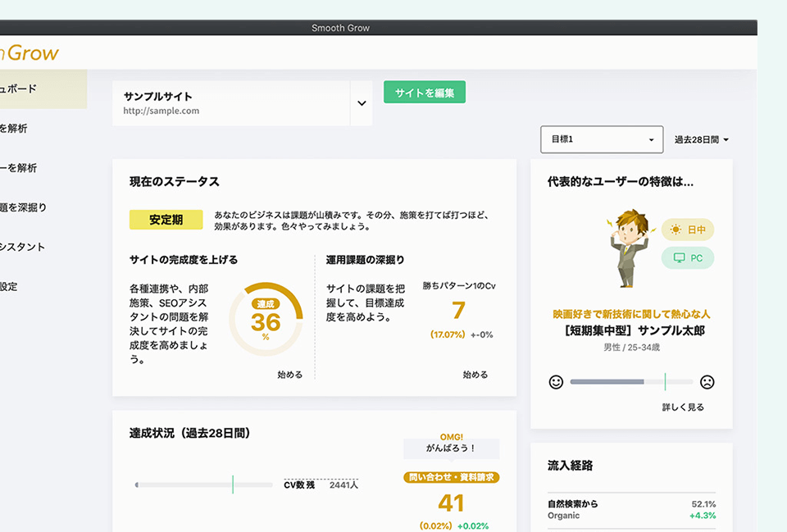This screenshot has height=532, width=787.
Task: Open the 目標1 goal dropdown
Action: 602,139
